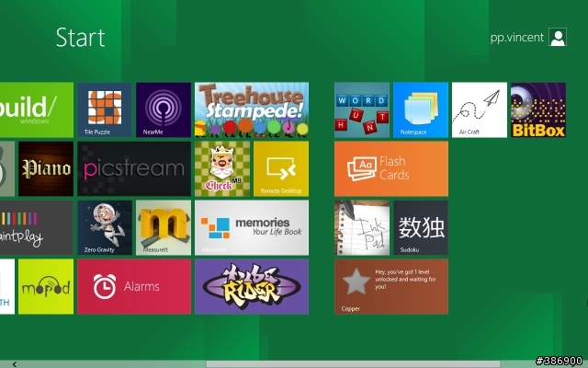Image resolution: width=588 pixels, height=368 pixels.
Task: Launch the MeasureIt app
Action: pyautogui.click(x=164, y=227)
